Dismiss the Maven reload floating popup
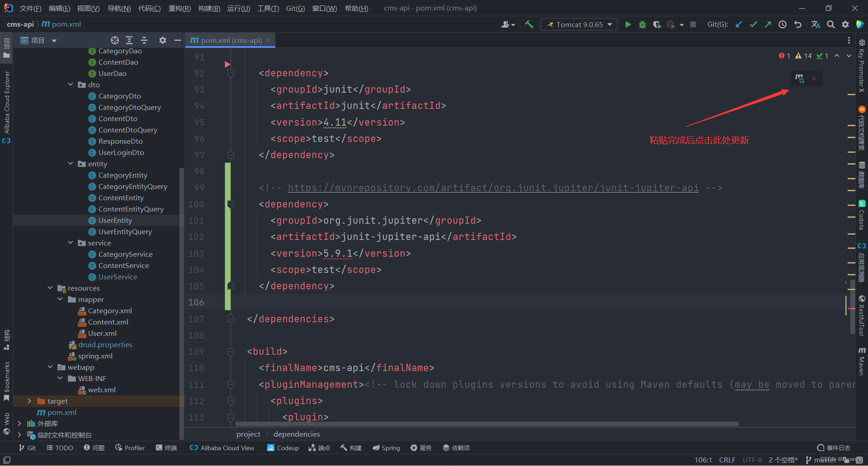 (814, 79)
